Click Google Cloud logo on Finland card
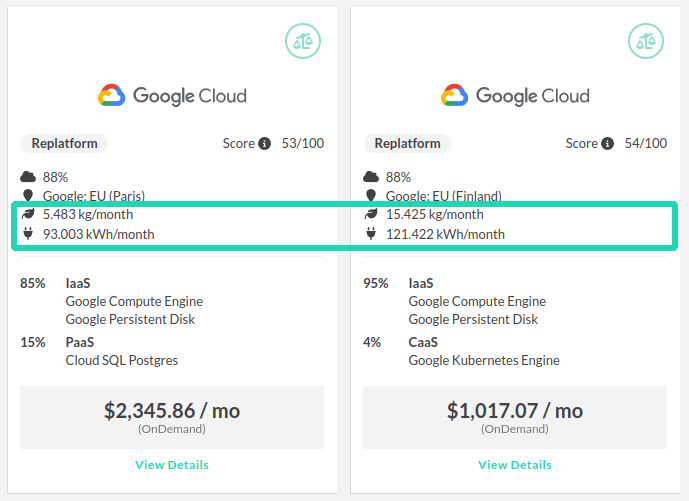 [515, 95]
